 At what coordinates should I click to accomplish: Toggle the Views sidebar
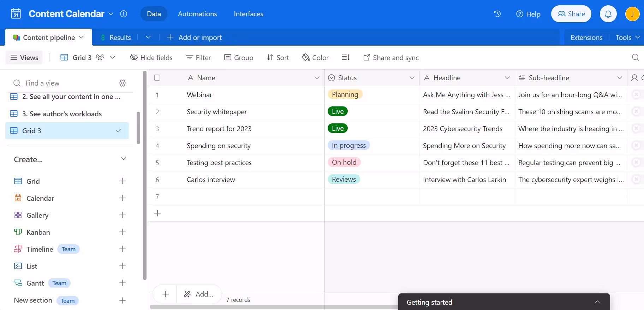(x=24, y=57)
